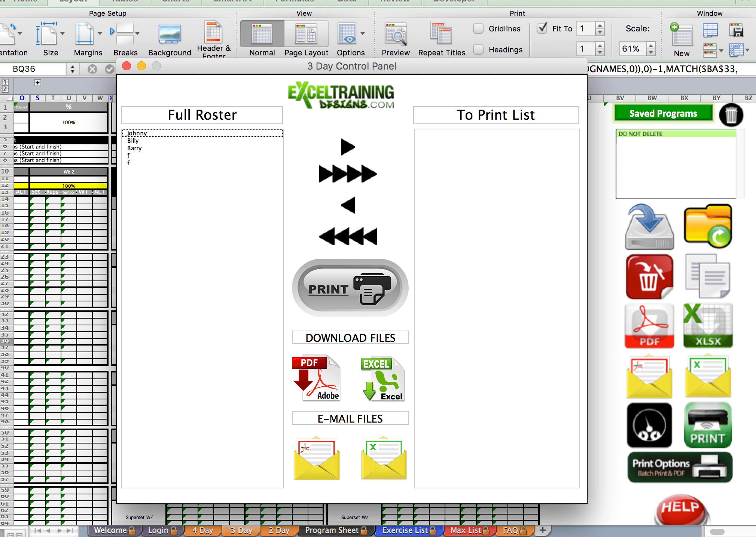Select Barry in the Full Roster list

202,148
